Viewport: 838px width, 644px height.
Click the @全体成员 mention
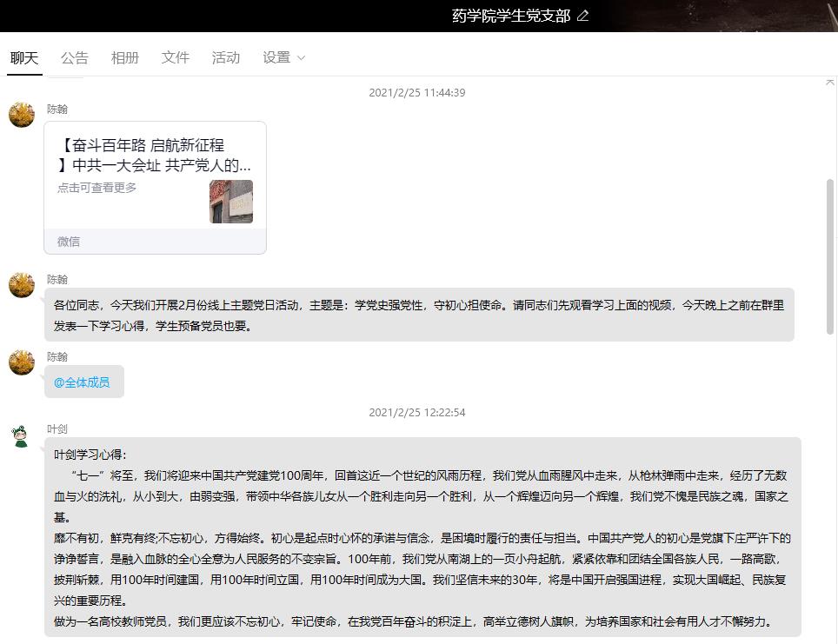click(82, 382)
